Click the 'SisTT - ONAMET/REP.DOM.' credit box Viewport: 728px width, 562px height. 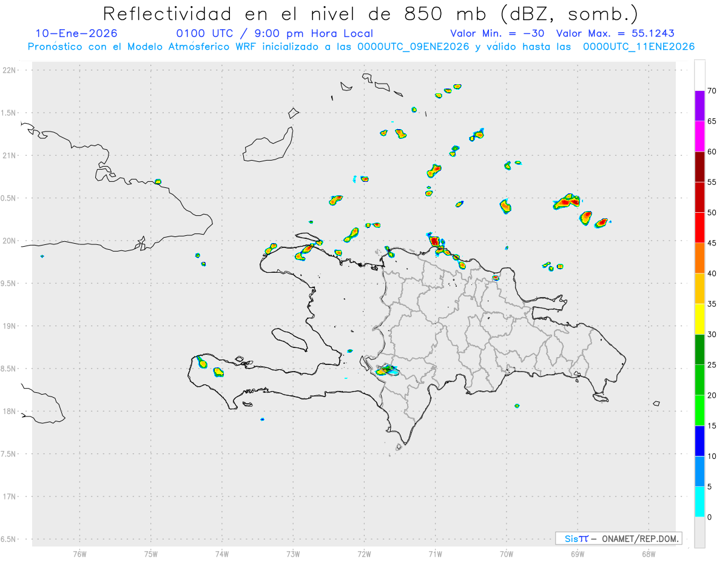click(x=619, y=538)
